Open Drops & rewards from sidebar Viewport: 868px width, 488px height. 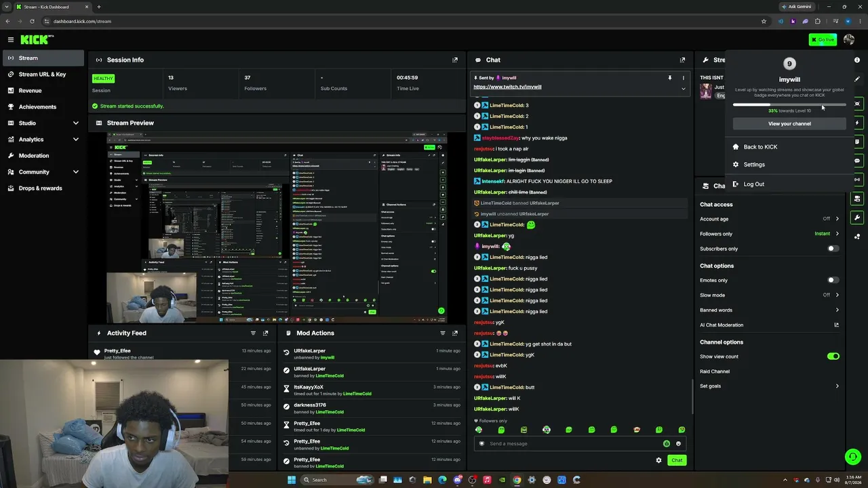(x=43, y=188)
